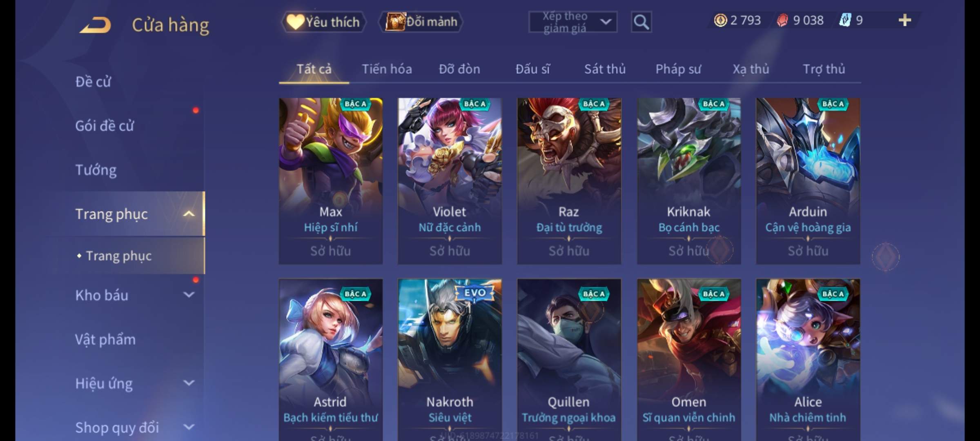Tap the plus icon to add currency
Screen dimensions: 980x441
pyautogui.click(x=905, y=20)
